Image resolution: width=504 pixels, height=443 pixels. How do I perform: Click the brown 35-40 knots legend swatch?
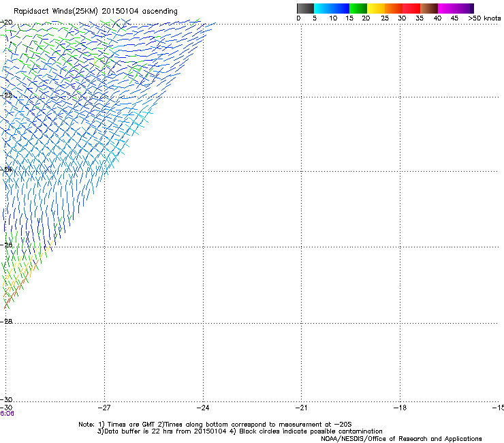(429, 8)
